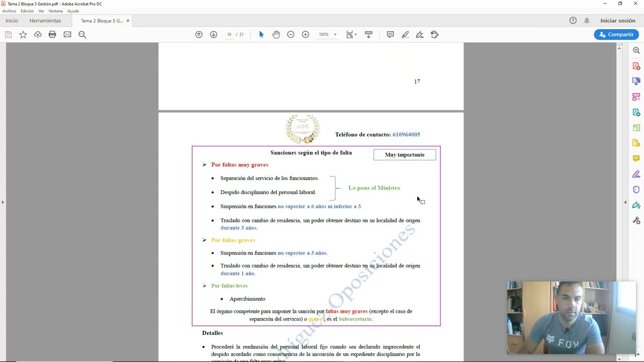The width and height of the screenshot is (644, 362).
Task: Add a comment note from toolbar
Action: pyautogui.click(x=390, y=35)
